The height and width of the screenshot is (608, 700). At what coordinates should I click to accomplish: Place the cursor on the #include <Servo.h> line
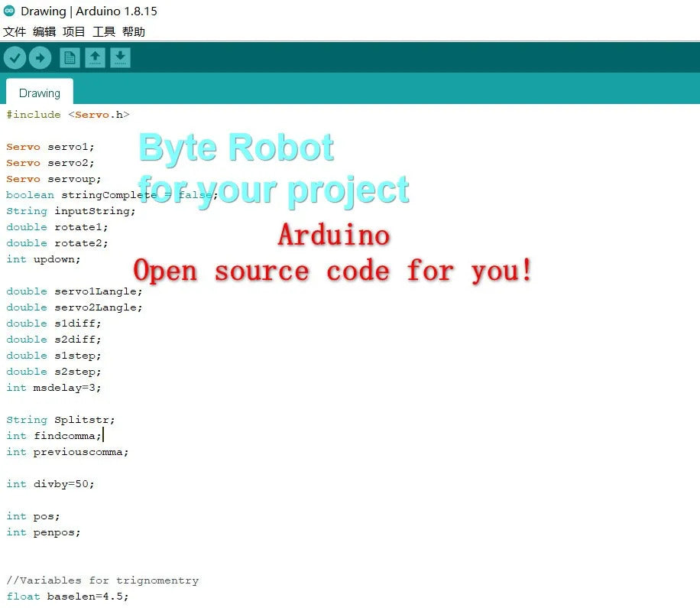[x=68, y=115]
